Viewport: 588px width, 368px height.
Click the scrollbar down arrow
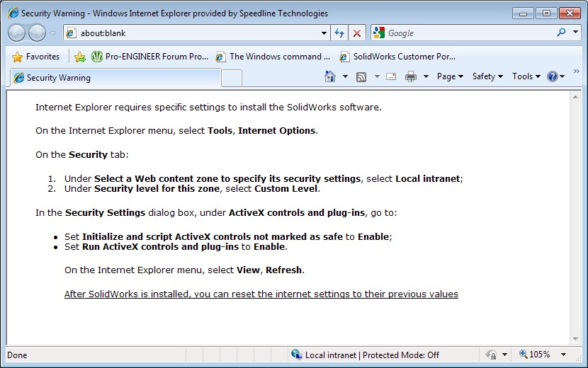(575, 339)
